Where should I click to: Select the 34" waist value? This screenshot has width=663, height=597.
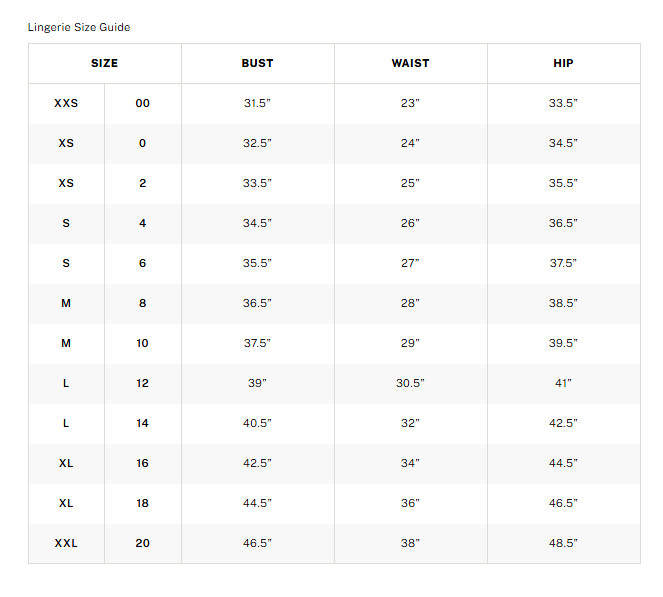coord(410,463)
